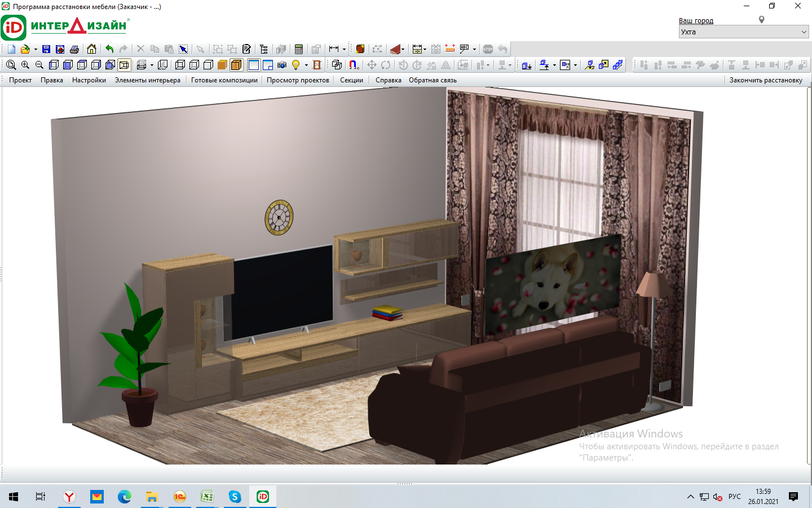The image size is (812, 508).
Task: Expand the printer-view dropdown arrow
Action: 152,65
